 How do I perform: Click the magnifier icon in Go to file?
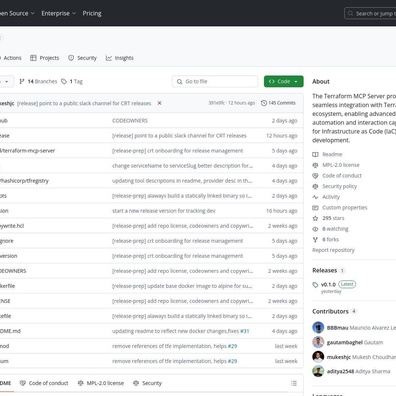click(x=179, y=82)
